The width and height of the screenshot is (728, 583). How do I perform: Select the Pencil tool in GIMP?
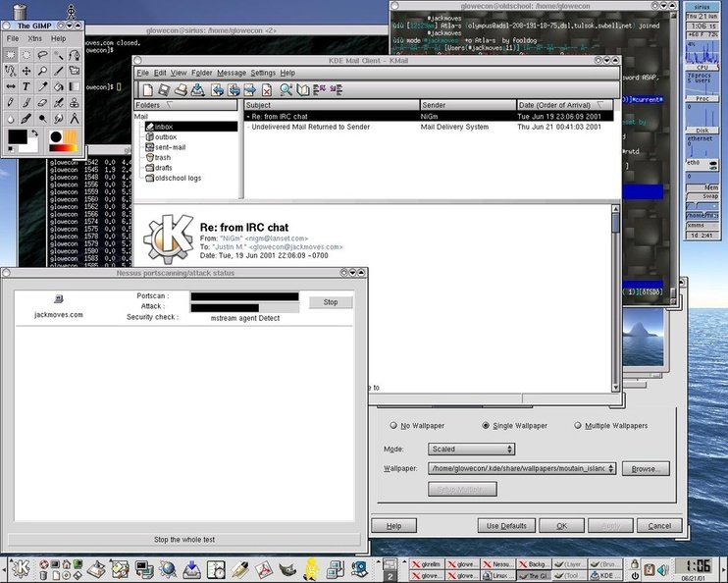pos(10,102)
